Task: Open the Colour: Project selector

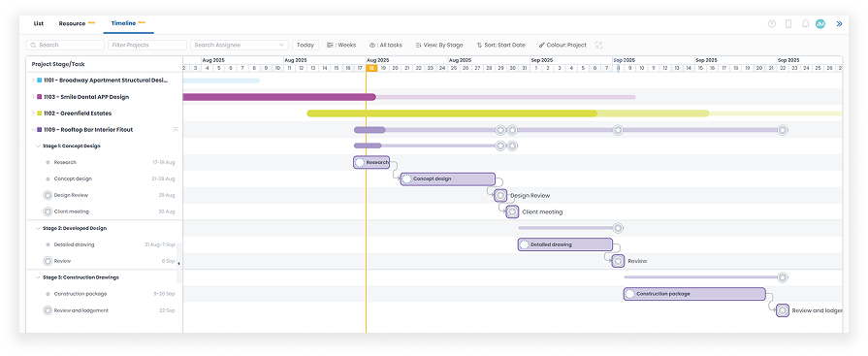Action: coord(563,45)
